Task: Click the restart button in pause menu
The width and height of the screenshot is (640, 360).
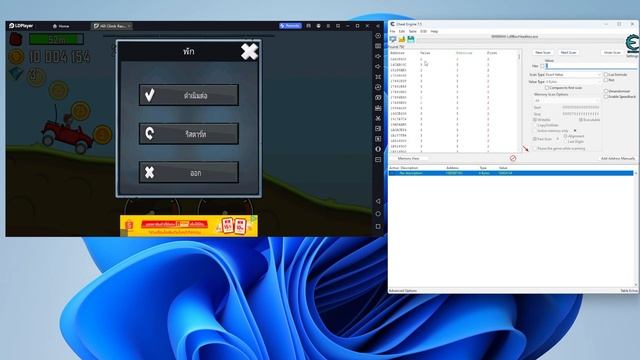Action: pos(189,133)
